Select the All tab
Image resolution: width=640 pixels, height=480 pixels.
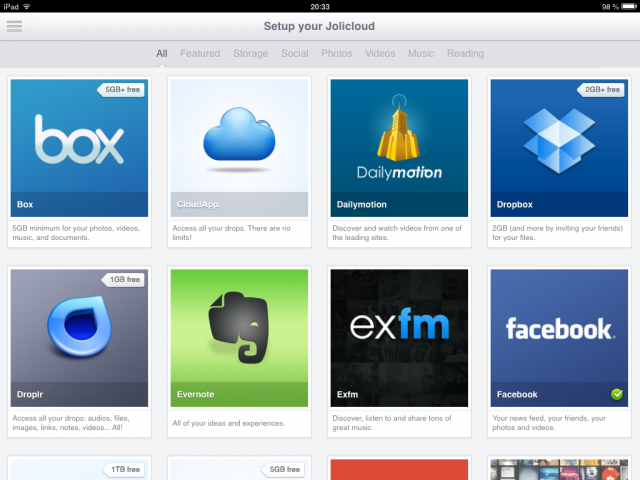(162, 53)
